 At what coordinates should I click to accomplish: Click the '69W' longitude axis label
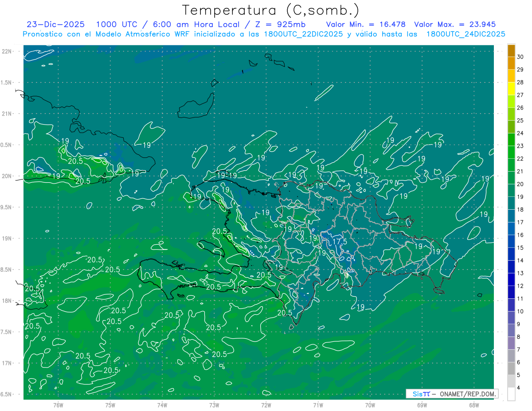coord(422,405)
